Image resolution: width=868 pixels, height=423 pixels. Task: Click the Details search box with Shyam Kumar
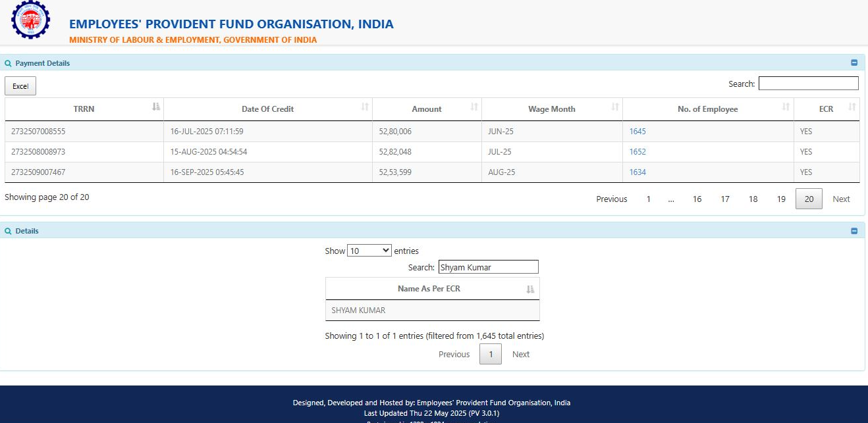488,267
